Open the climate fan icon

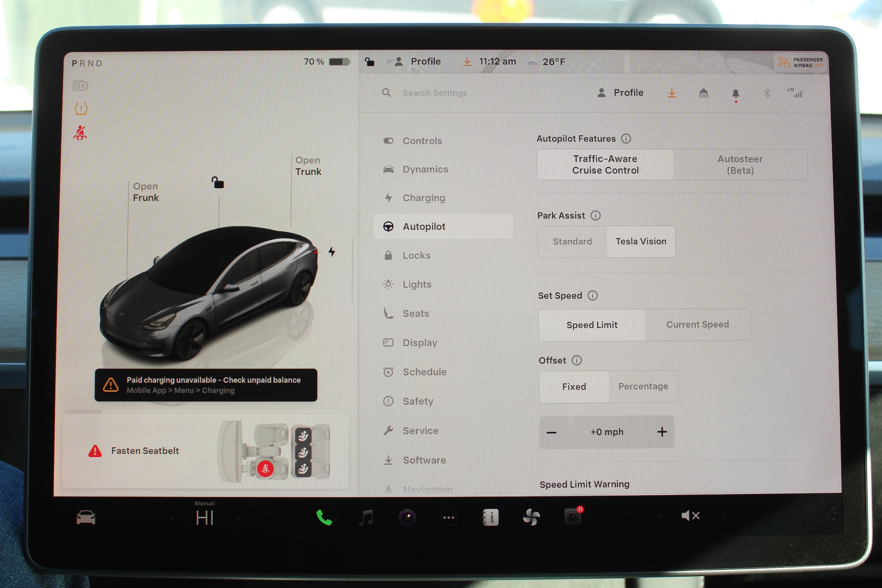[x=531, y=517]
